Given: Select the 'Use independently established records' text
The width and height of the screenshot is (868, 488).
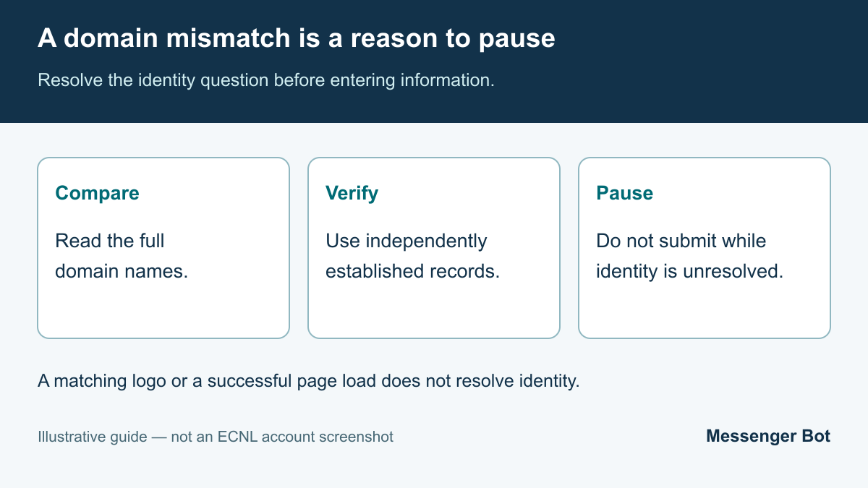Looking at the screenshot, I should coord(413,256).
